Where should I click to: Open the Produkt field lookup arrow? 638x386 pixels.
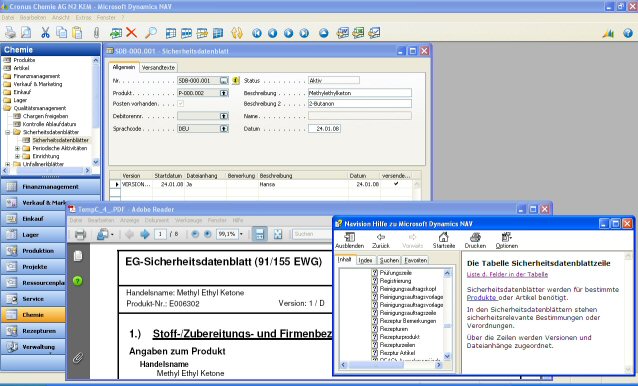(224, 93)
